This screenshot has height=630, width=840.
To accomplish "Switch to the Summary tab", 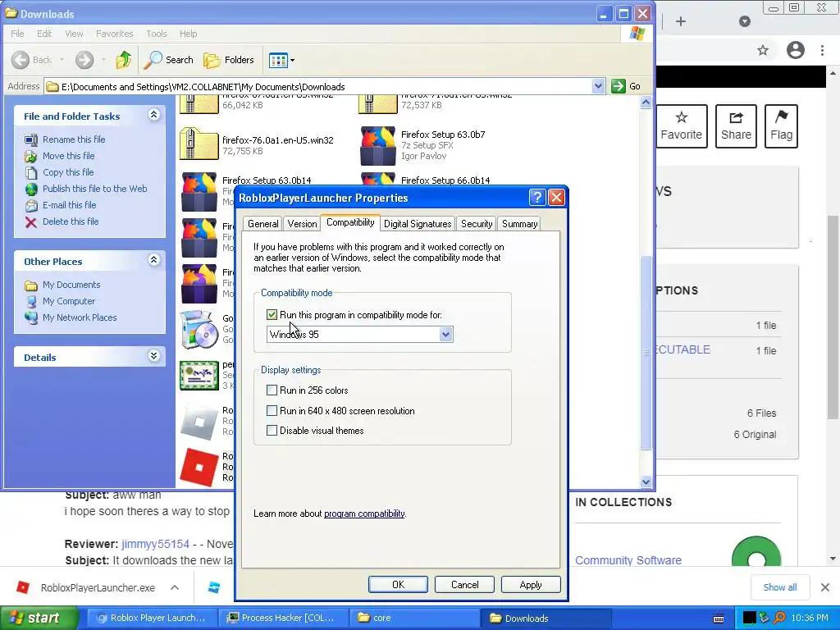I will pos(519,224).
